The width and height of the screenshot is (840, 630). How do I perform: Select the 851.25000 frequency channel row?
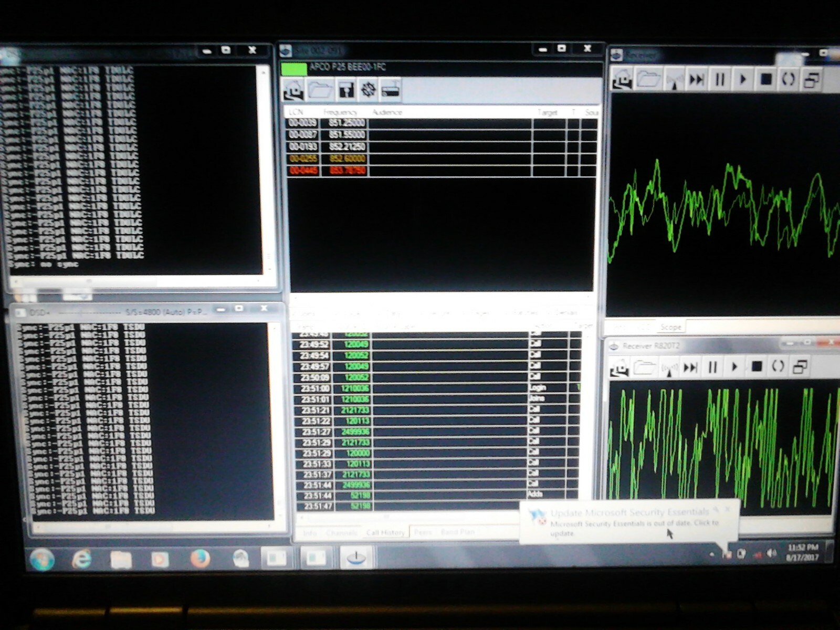pos(346,123)
